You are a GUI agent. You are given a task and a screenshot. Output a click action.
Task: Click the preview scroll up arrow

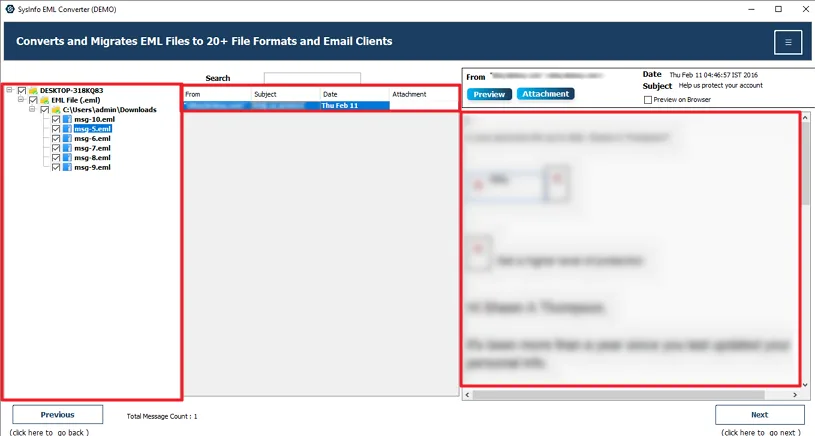coord(805,118)
